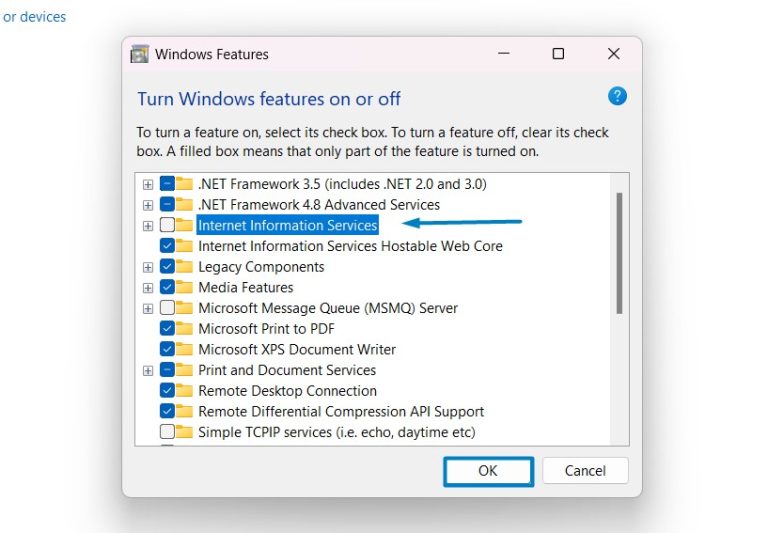The width and height of the screenshot is (768, 533).
Task: Click folder icon beside Remote Desktop Connection
Action: click(184, 391)
